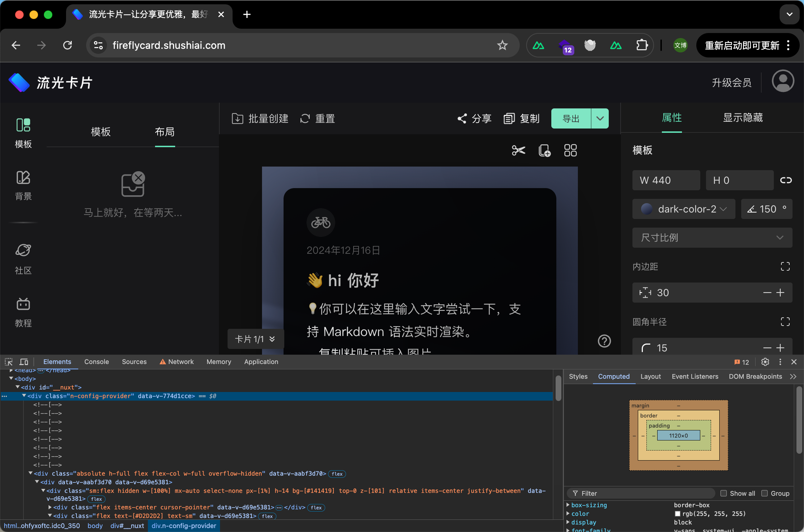Expand the 尺寸比例 dropdown
The image size is (804, 532).
tap(712, 237)
